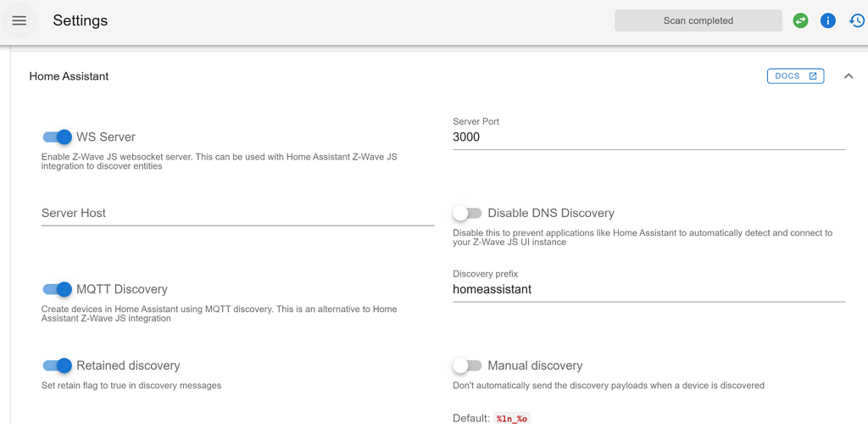Collapse the Home Assistant section chevron
This screenshot has width=868, height=424.
848,76
